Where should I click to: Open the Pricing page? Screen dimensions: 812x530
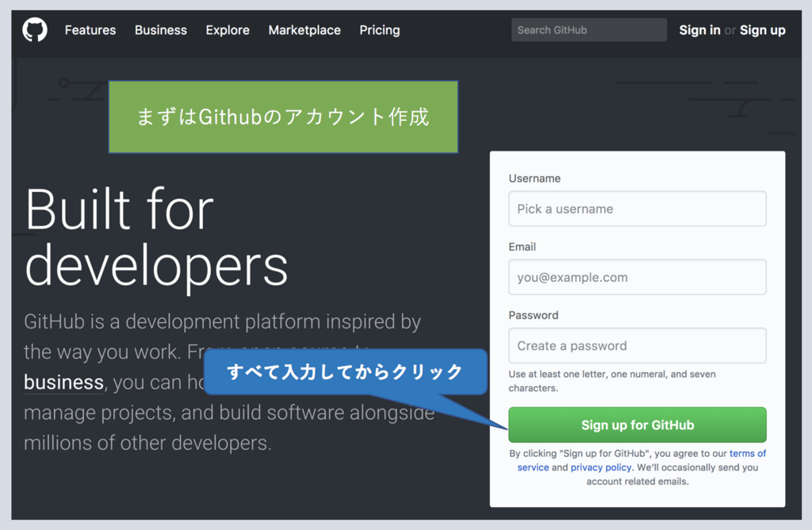380,30
